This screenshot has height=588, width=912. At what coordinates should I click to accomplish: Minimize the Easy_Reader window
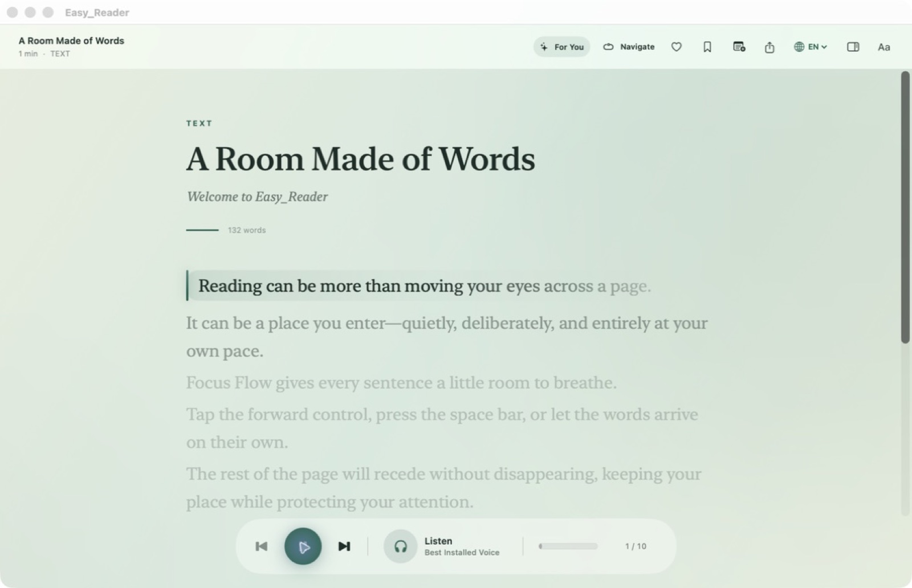30,12
